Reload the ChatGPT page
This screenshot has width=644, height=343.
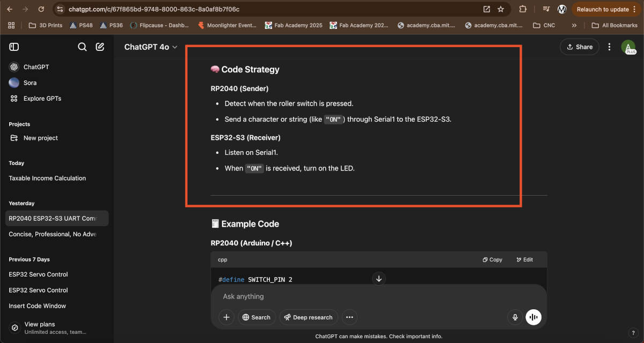coord(41,9)
